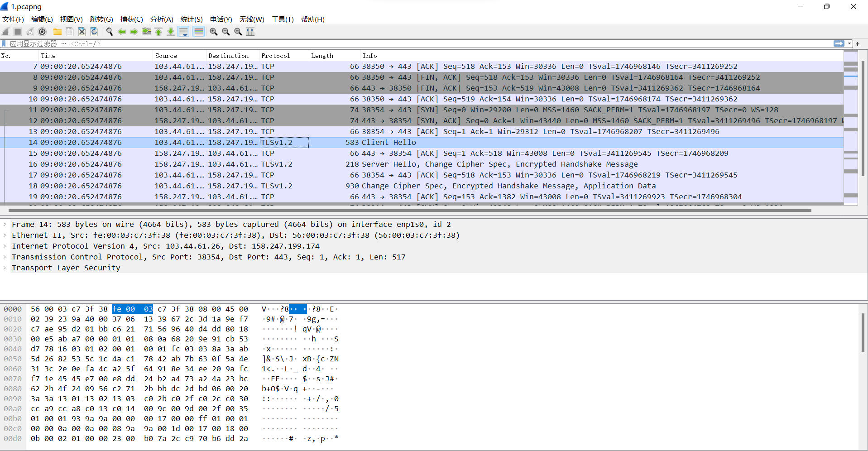This screenshot has width=868, height=451.
Task: Open capture options gear icon
Action: (42, 32)
